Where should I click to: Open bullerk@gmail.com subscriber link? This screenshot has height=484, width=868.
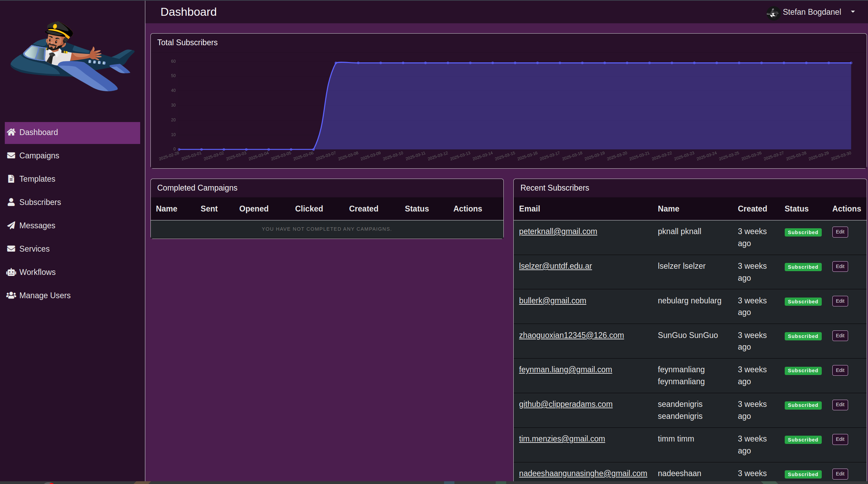[552, 301]
